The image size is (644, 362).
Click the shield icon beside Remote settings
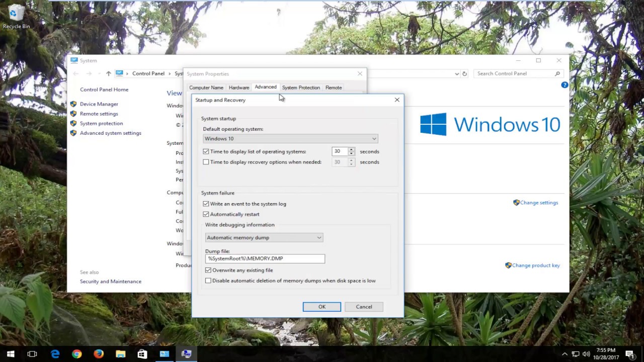pyautogui.click(x=73, y=114)
